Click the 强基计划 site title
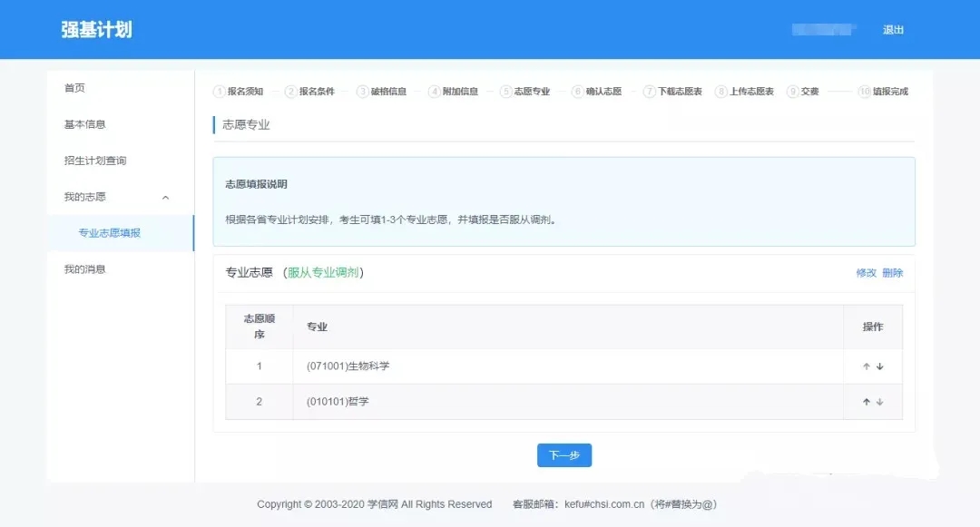This screenshot has height=527, width=980. point(96,29)
